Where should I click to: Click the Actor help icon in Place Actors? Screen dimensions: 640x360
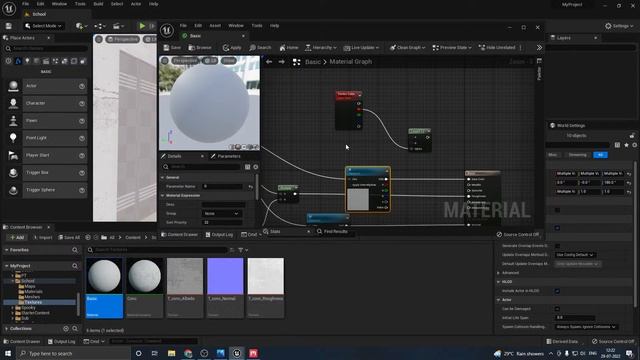coord(82,86)
